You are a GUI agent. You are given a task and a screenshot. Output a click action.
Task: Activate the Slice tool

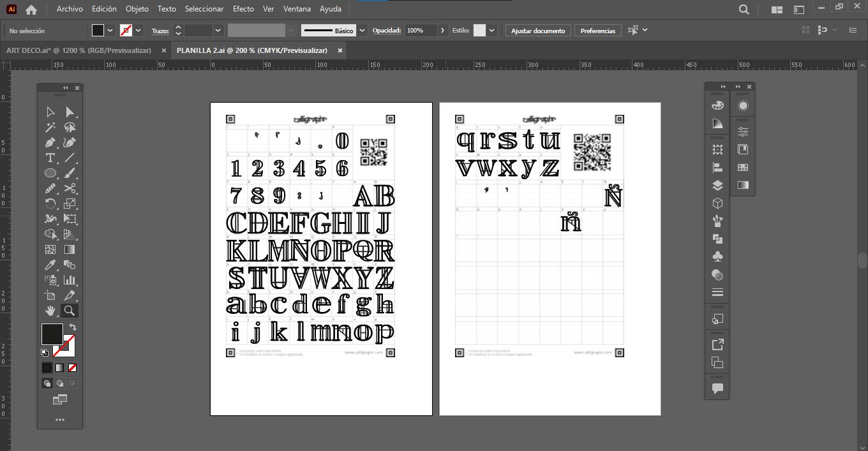click(70, 295)
